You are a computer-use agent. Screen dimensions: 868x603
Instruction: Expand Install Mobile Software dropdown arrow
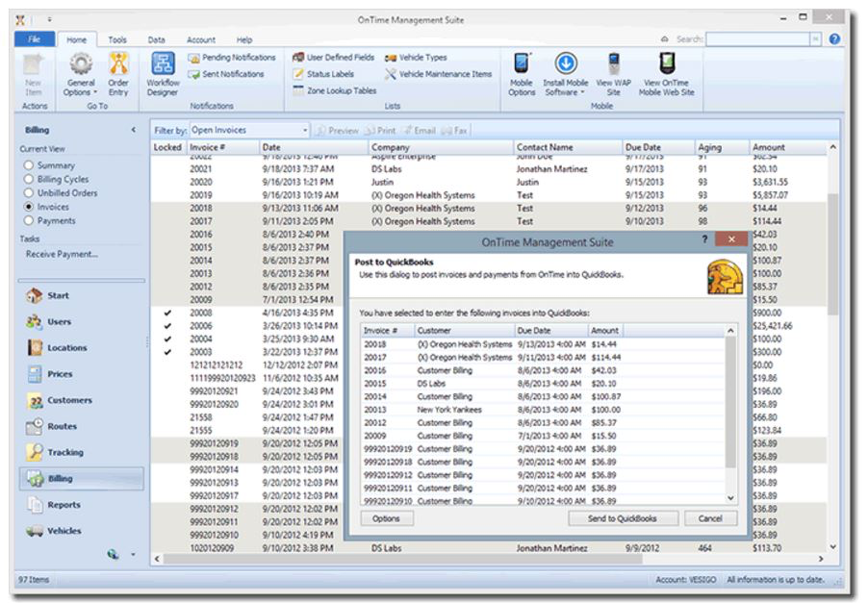[582, 92]
